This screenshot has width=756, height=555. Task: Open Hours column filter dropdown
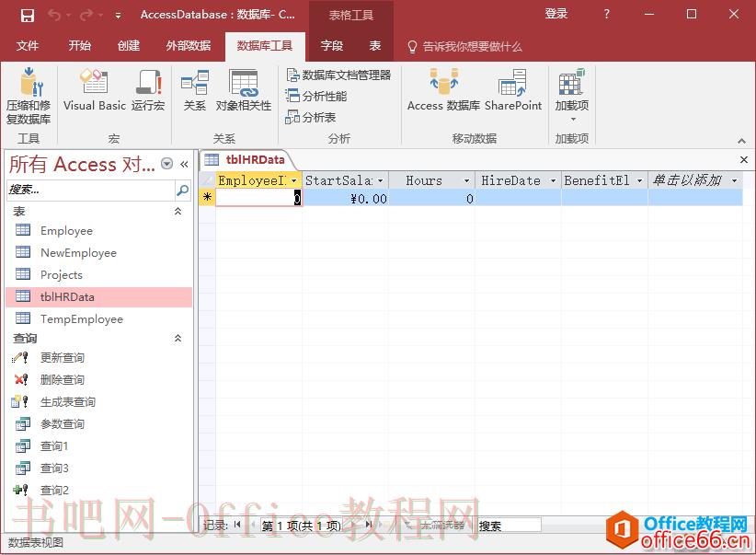coord(466,180)
